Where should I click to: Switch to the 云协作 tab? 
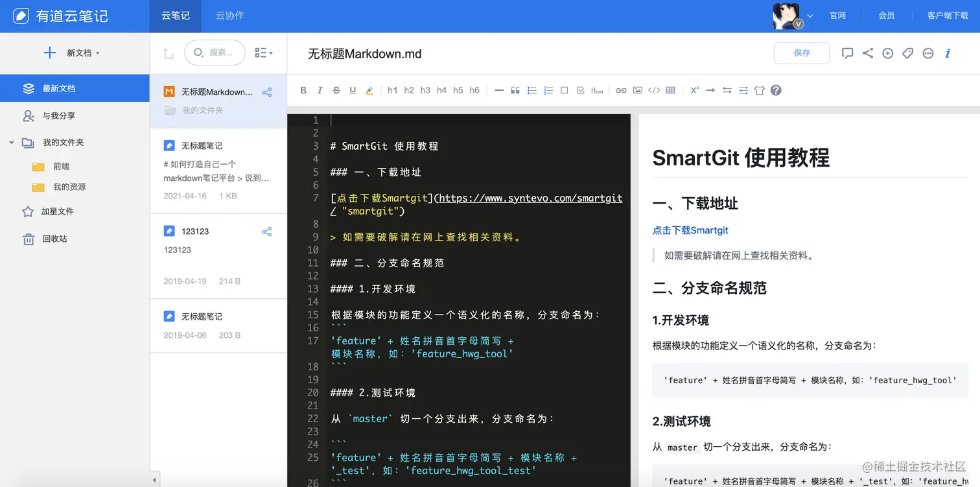(x=229, y=16)
